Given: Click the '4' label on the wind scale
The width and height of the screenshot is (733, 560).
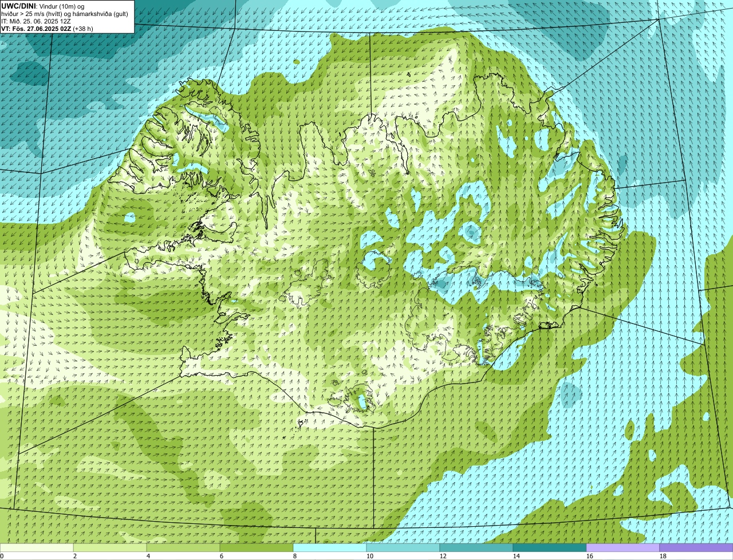Looking at the screenshot, I should [x=148, y=556].
